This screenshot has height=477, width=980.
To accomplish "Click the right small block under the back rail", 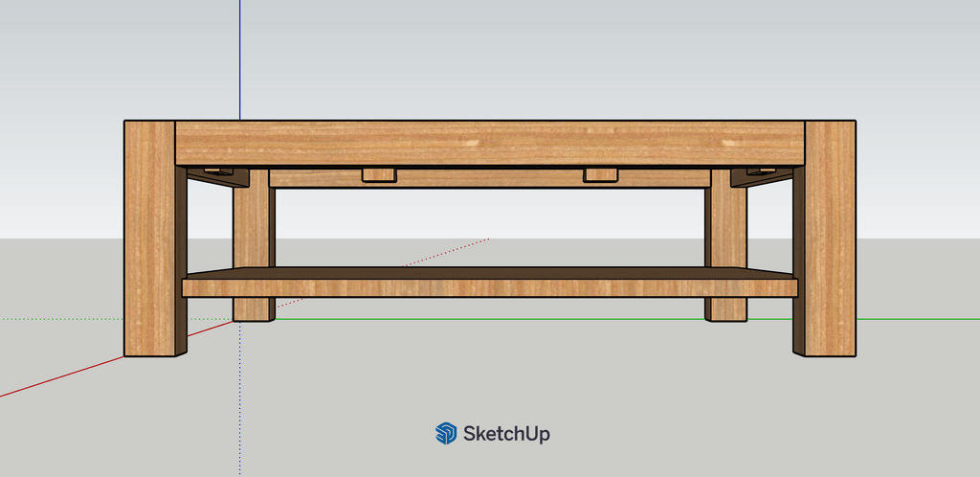I will [600, 174].
